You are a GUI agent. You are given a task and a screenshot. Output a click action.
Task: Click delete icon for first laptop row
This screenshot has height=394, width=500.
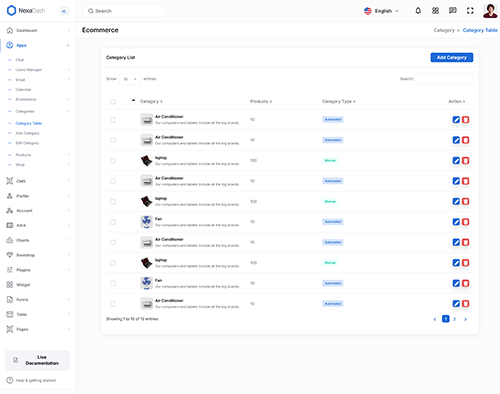465,161
